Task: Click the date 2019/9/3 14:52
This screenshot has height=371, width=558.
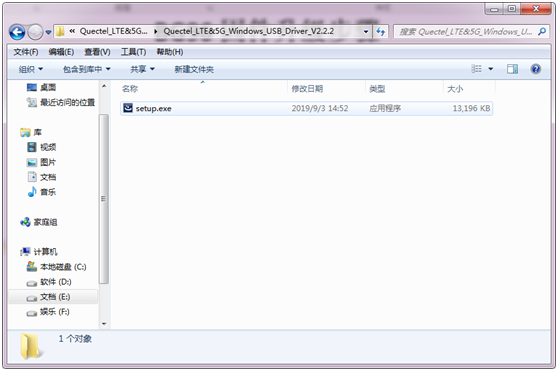Action: pos(320,108)
